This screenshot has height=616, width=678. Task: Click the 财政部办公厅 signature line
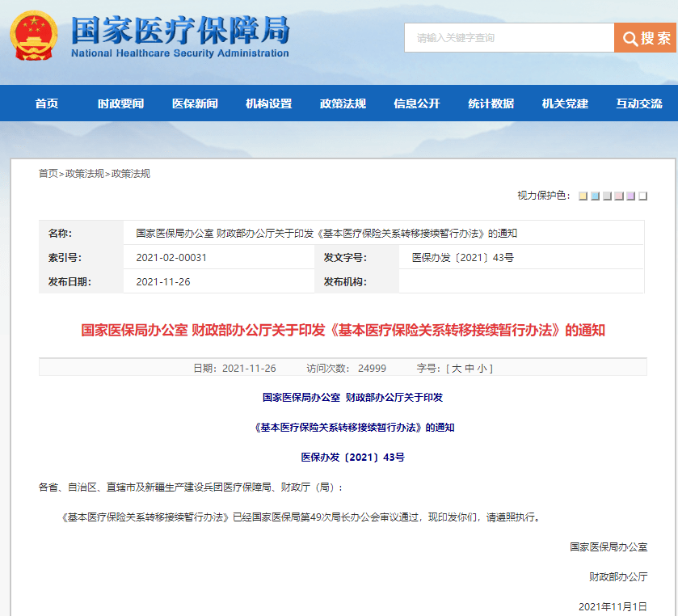click(618, 576)
